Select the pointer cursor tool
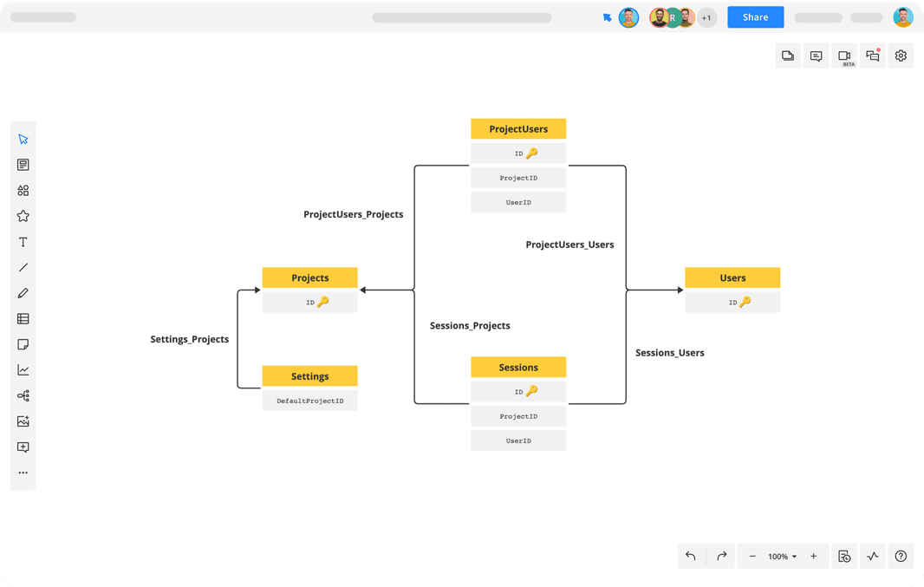 (23, 139)
